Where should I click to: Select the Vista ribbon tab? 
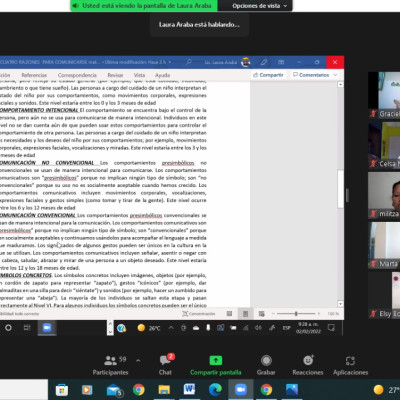pyautogui.click(x=139, y=75)
